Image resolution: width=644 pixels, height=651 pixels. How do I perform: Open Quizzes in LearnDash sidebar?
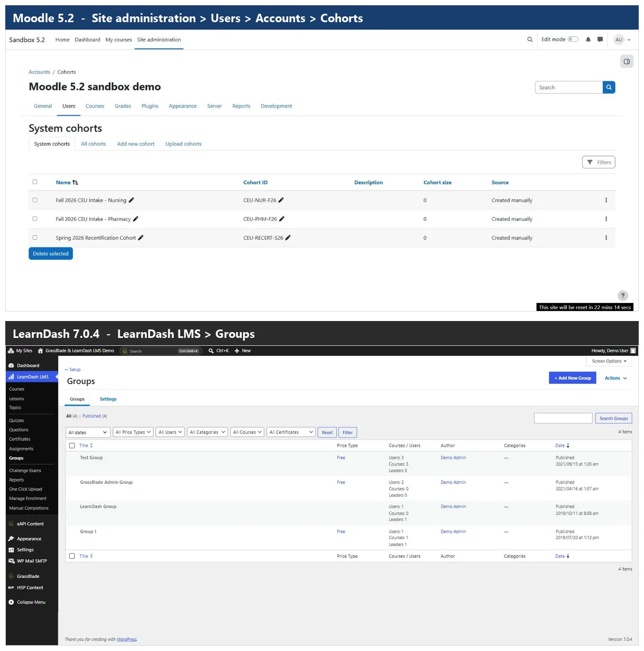pyautogui.click(x=16, y=421)
